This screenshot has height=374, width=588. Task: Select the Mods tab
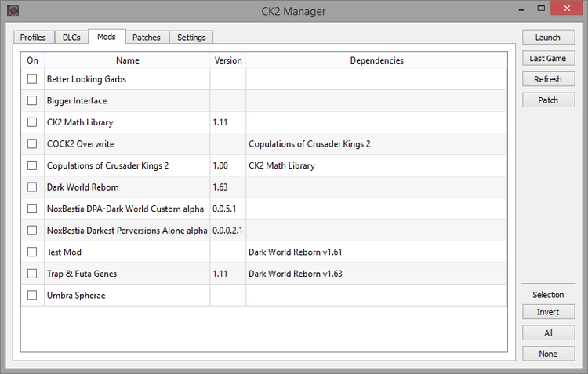tap(107, 37)
